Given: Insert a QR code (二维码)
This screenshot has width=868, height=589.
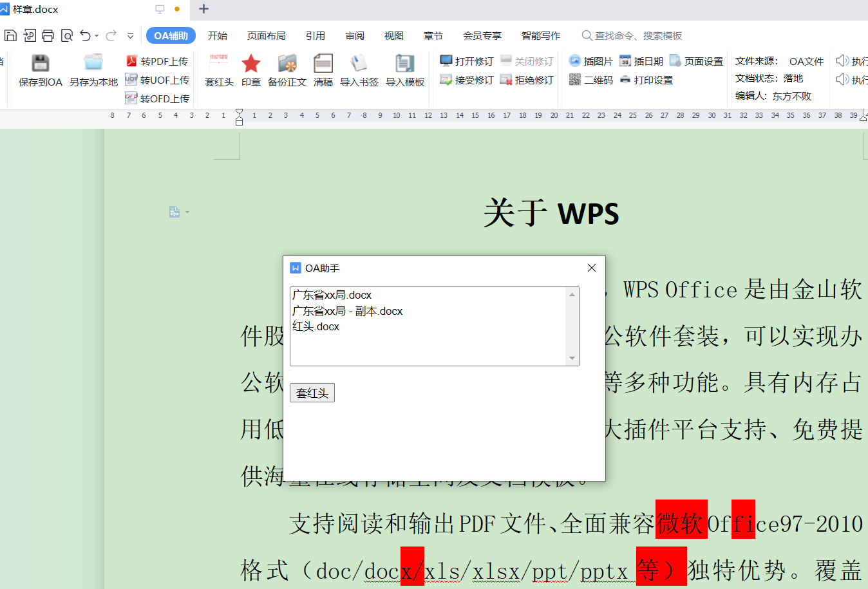Looking at the screenshot, I should [x=590, y=80].
